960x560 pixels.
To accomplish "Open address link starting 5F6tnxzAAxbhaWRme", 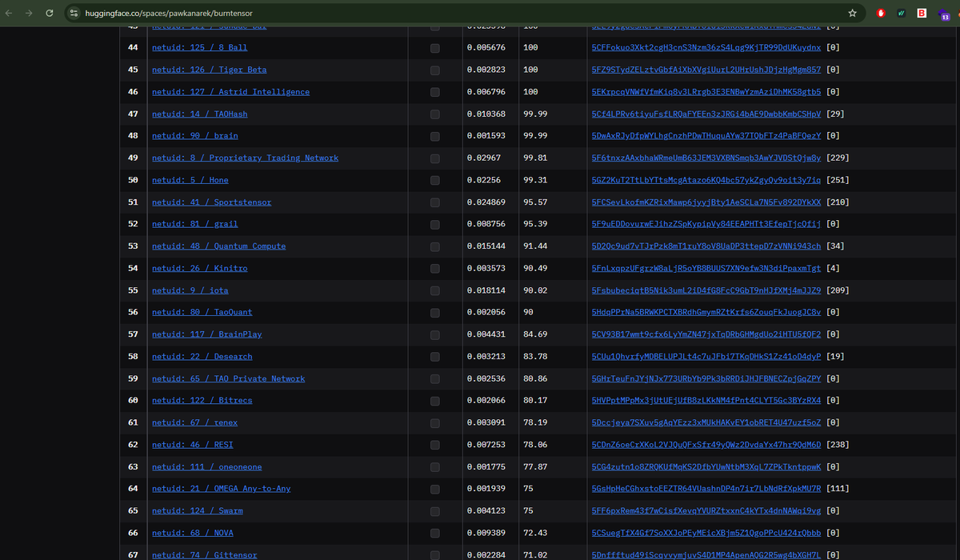I will (x=706, y=158).
